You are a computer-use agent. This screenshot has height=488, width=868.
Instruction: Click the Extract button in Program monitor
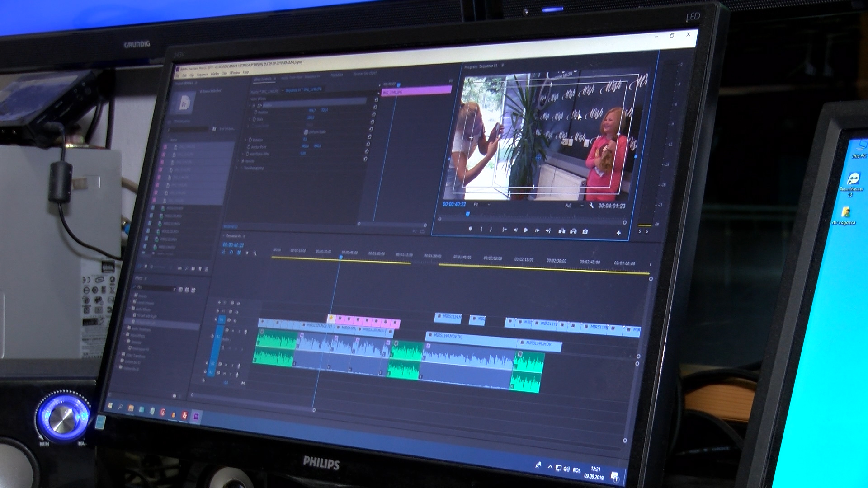pyautogui.click(x=573, y=231)
